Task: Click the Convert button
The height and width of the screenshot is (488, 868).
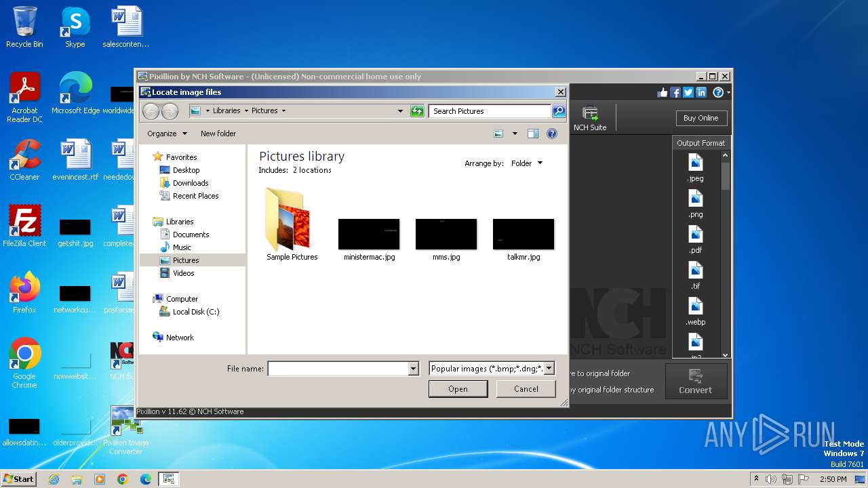Action: [x=696, y=381]
